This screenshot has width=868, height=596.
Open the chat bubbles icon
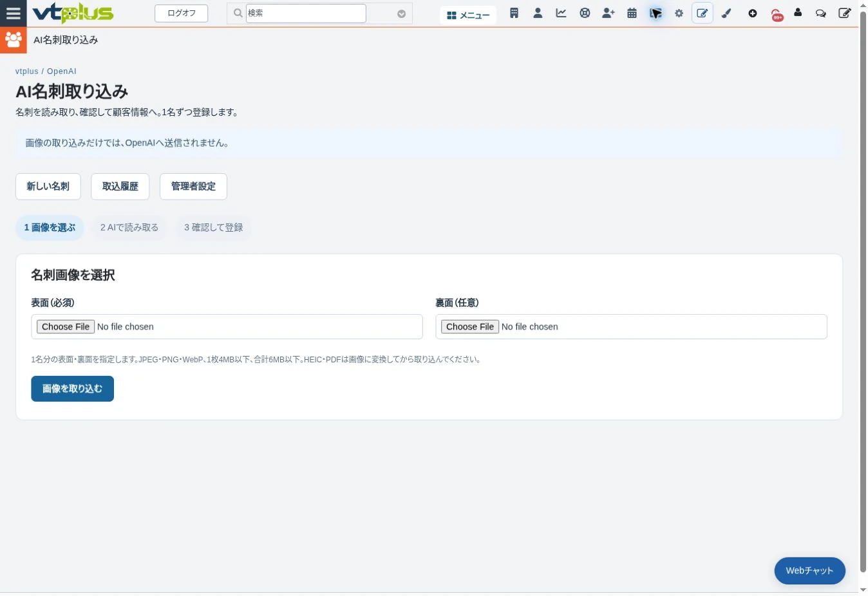pos(821,13)
